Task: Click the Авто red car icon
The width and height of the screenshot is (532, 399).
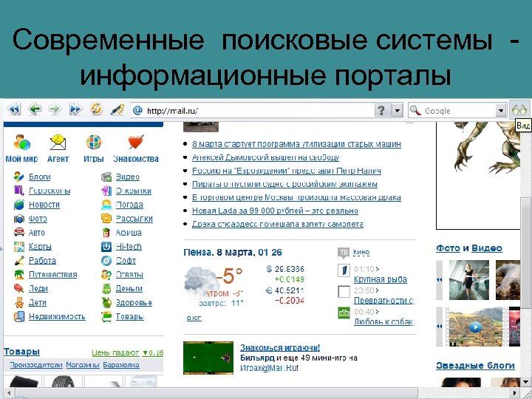Action: pyautogui.click(x=19, y=233)
